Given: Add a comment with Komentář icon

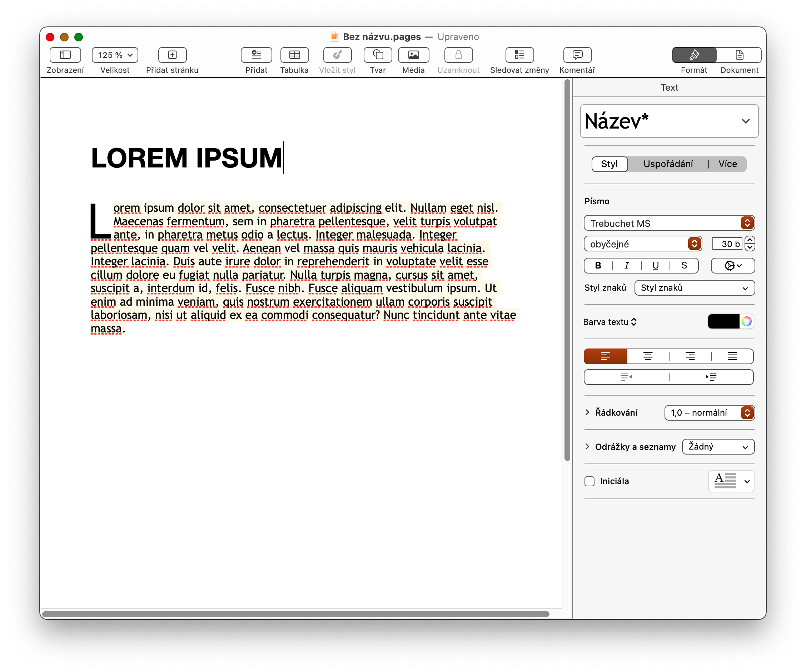Looking at the screenshot, I should pos(577,55).
